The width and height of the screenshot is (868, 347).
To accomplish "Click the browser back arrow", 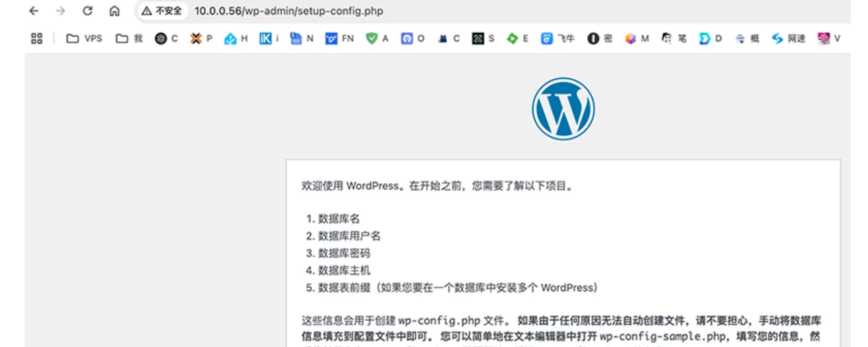I will pos(34,11).
